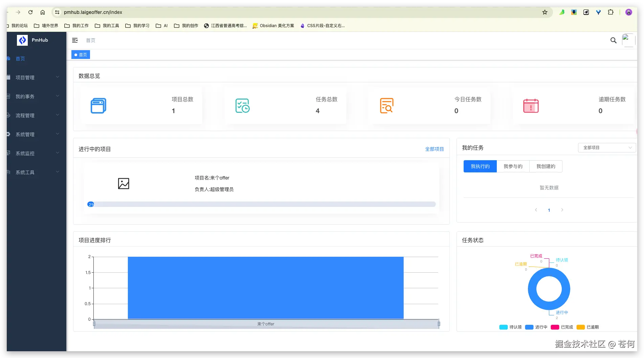
Task: Click the 来个offer project image placeholder
Action: [124, 184]
